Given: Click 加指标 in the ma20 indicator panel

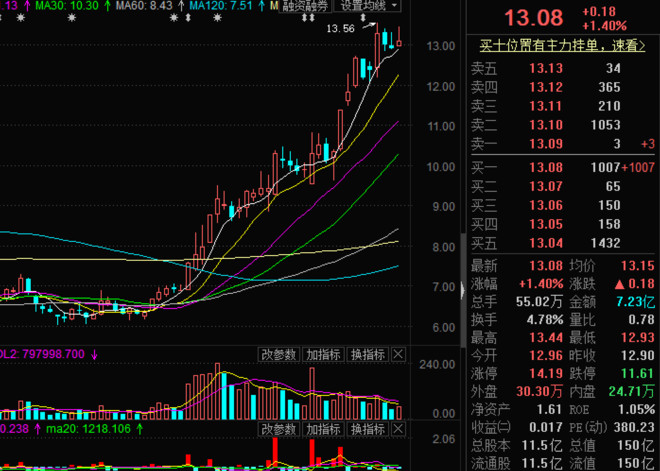Looking at the screenshot, I should 323,429.
